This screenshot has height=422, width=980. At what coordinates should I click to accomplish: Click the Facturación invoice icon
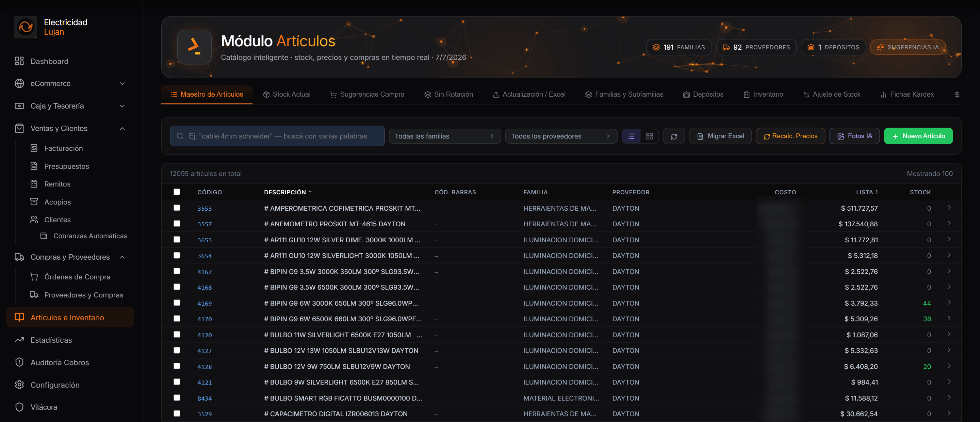[x=34, y=148]
